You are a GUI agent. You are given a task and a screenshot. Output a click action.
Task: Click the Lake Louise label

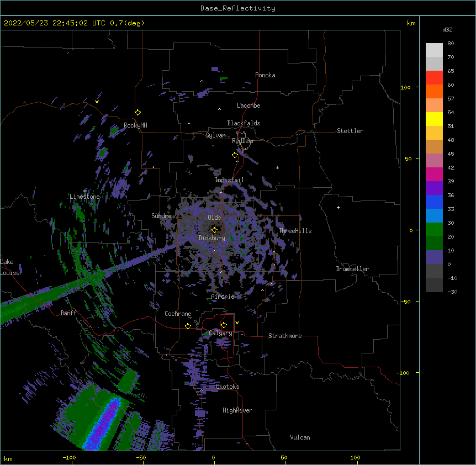[10, 267]
